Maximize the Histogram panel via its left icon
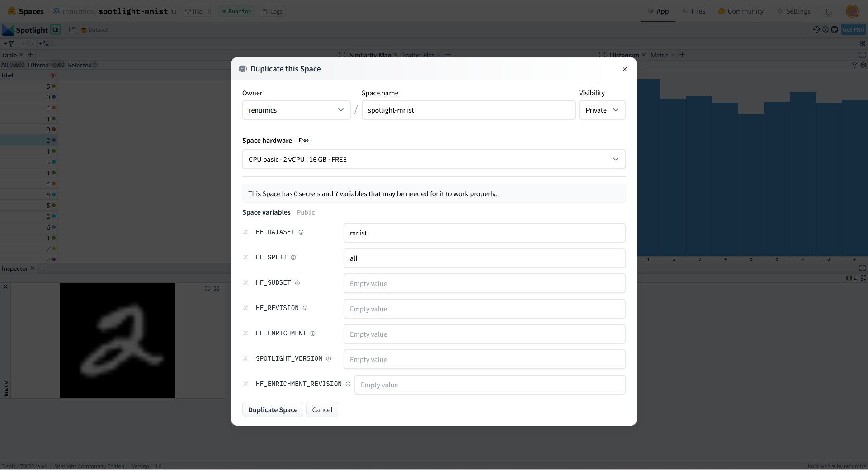 pos(602,55)
